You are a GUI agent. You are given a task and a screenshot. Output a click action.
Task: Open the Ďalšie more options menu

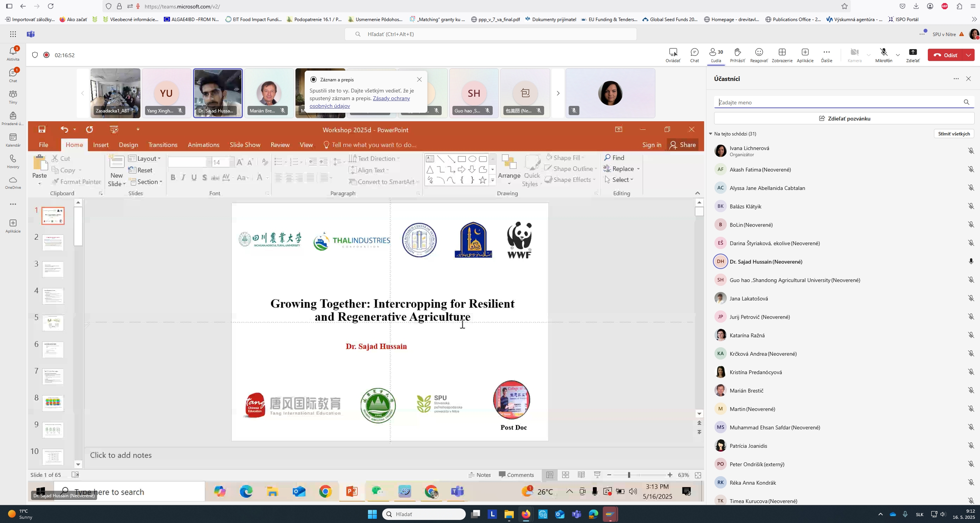click(826, 55)
